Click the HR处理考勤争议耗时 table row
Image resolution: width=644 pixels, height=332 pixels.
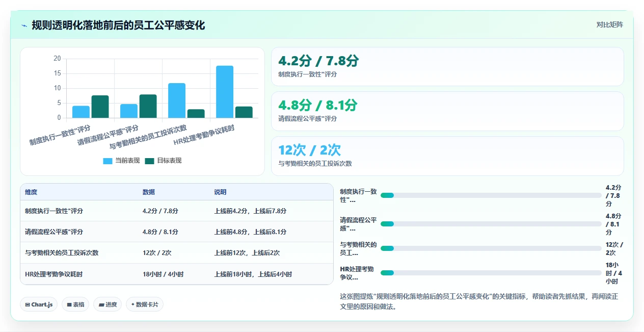[176, 274]
